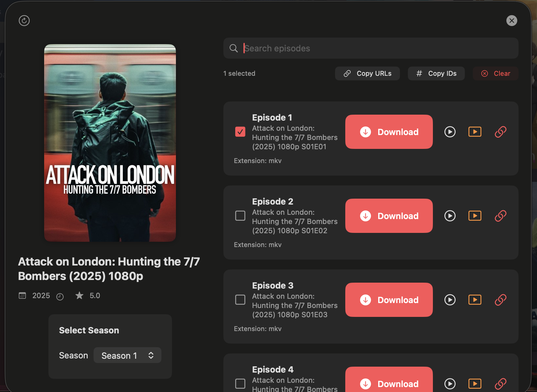
Task: Copy Episode 3 link via chain icon
Action: pyautogui.click(x=500, y=300)
